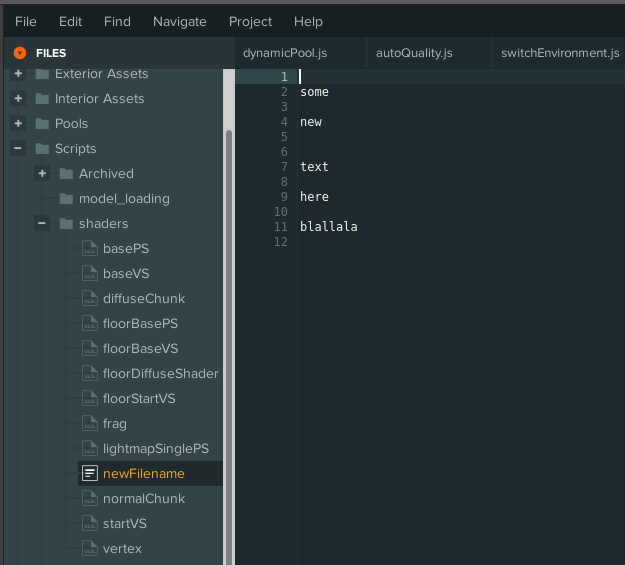Click the normalChunk file icon
The height and width of the screenshot is (565, 625).
[x=90, y=498]
